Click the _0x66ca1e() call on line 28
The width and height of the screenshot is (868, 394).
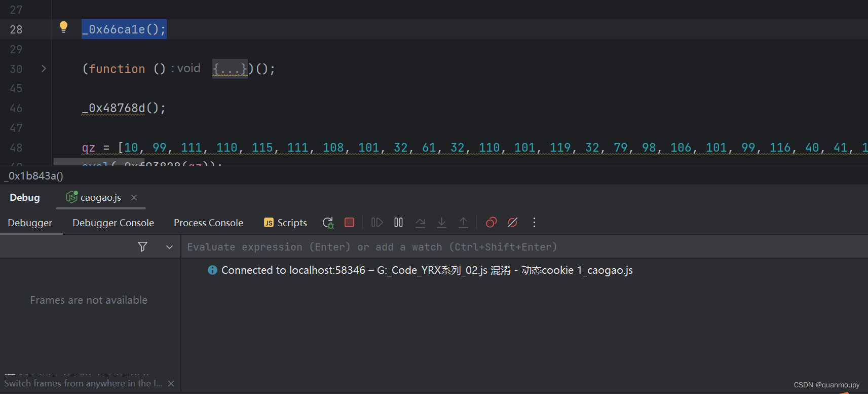tap(124, 29)
